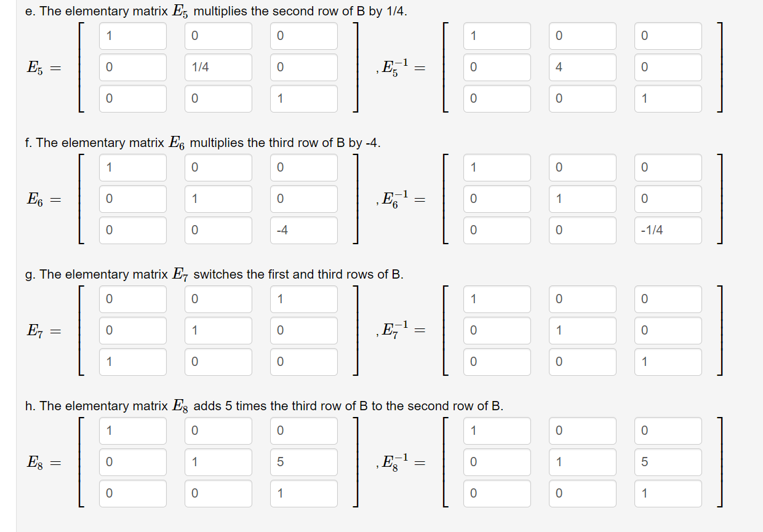763x532 pixels.
Task: Select the top-right 1 entry of matrix E7
Action: pyautogui.click(x=303, y=299)
